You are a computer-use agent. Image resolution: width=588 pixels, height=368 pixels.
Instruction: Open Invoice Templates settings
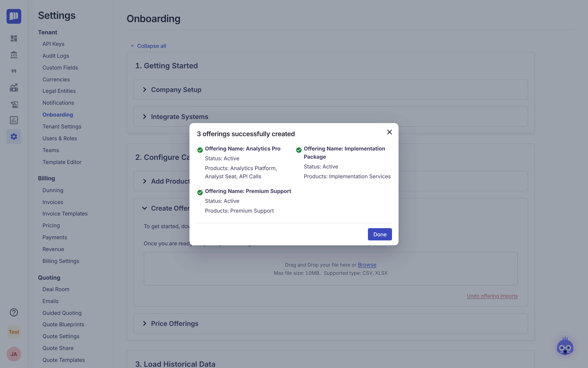tap(65, 214)
